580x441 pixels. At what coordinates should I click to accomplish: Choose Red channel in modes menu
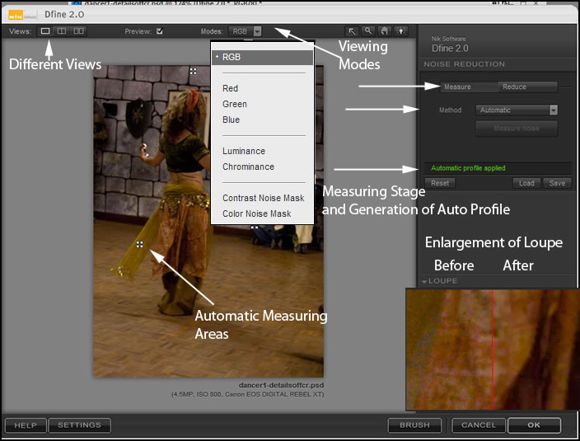coord(230,88)
